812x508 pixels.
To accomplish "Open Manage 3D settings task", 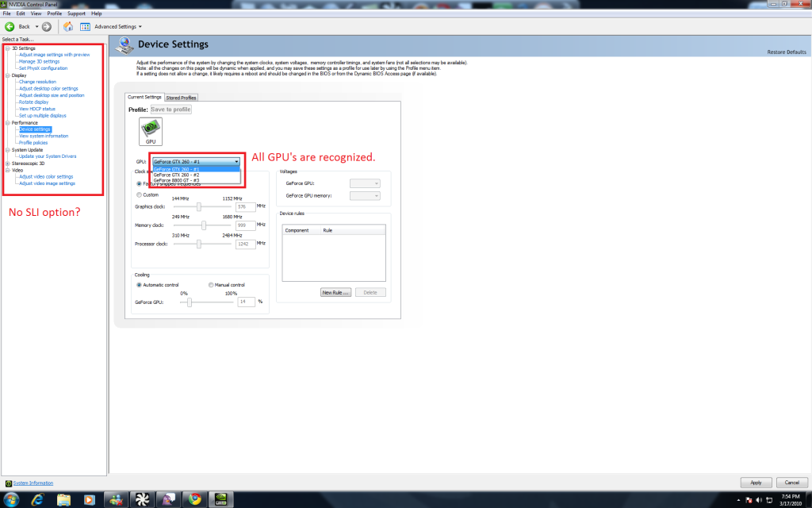I will 40,62.
